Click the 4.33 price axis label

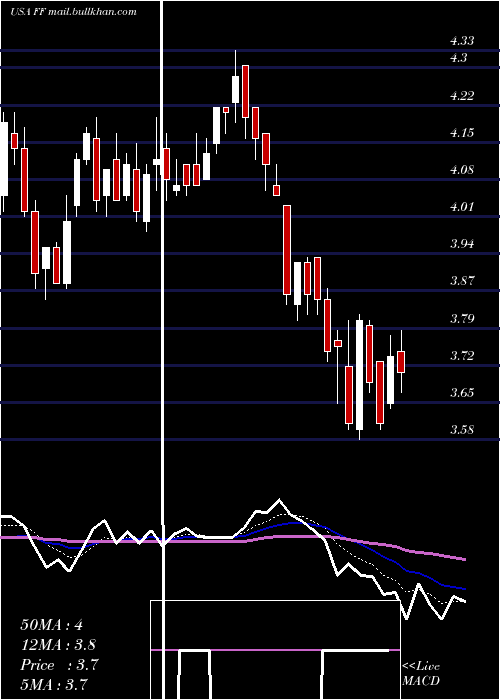(x=462, y=41)
